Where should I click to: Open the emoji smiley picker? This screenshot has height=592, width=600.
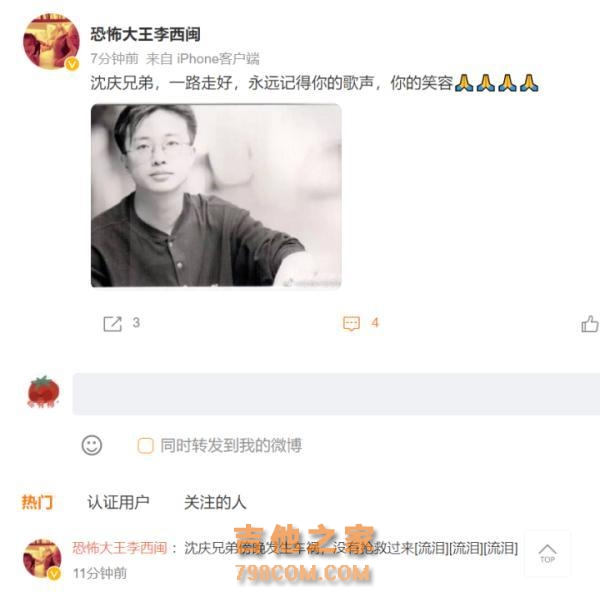tap(92, 445)
